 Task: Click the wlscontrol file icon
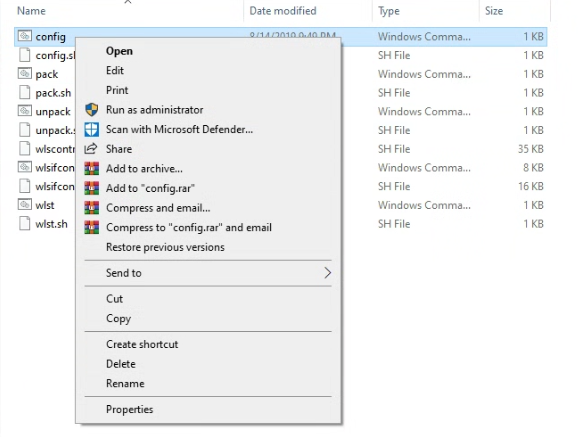click(25, 148)
